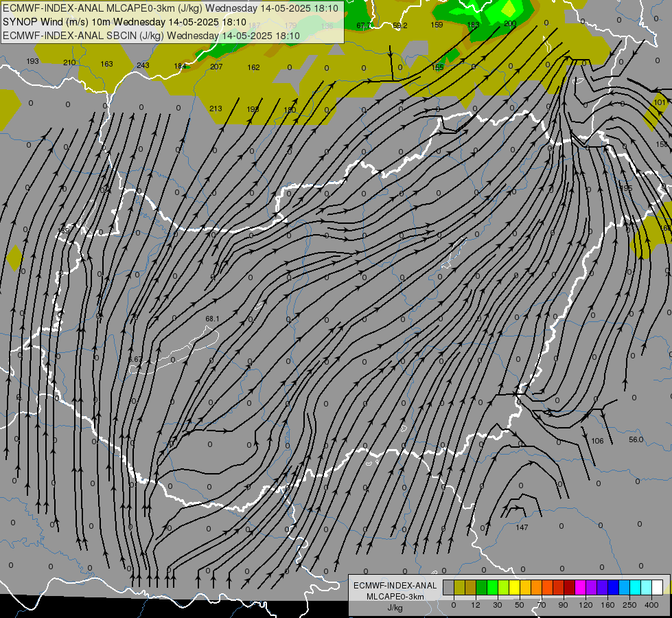This screenshot has width=672, height=618.
Task: Click the 6.67 value near the lake
Action: (x=135, y=359)
